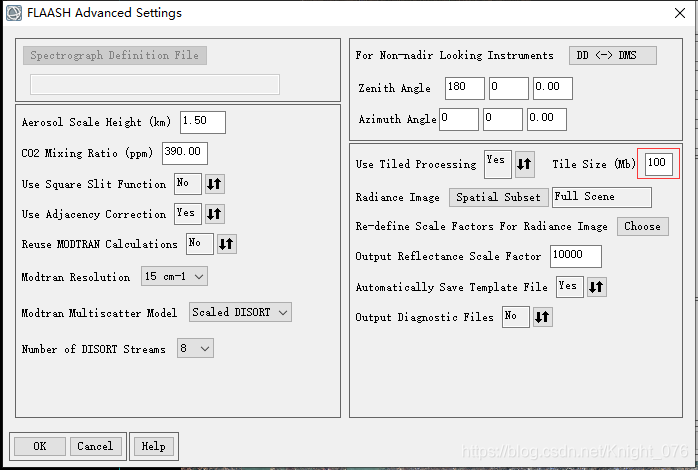The width and height of the screenshot is (698, 470).
Task: Click the Azimuth Angle degrees field
Action: click(459, 119)
